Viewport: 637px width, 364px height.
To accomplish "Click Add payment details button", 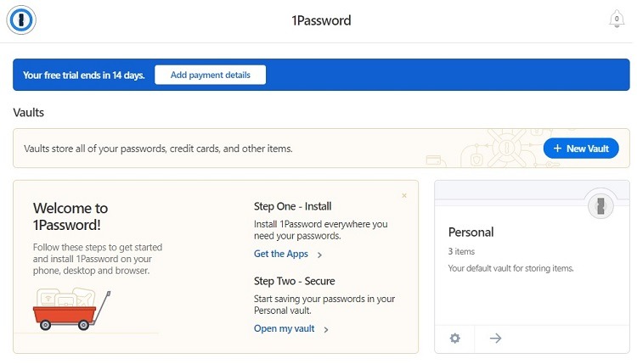I will coord(211,75).
